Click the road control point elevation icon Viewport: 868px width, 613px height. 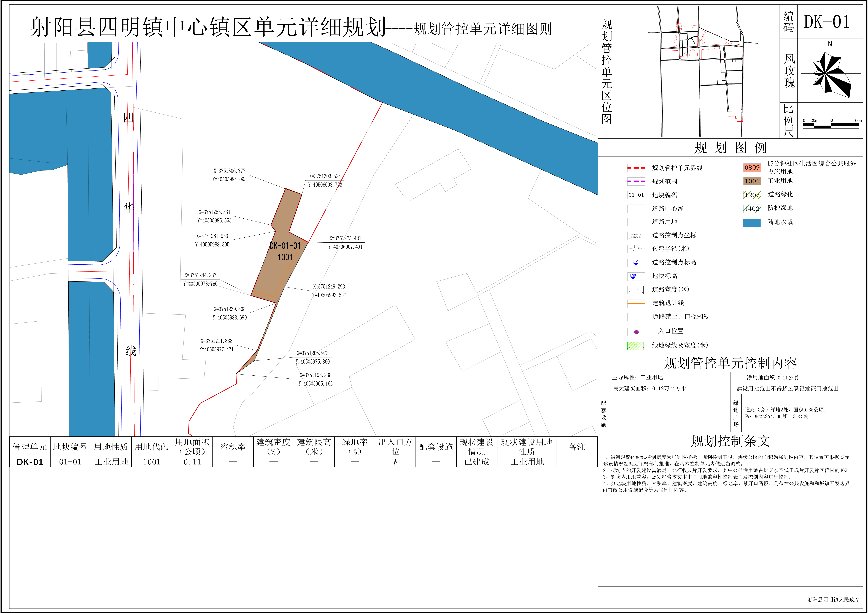(x=636, y=263)
